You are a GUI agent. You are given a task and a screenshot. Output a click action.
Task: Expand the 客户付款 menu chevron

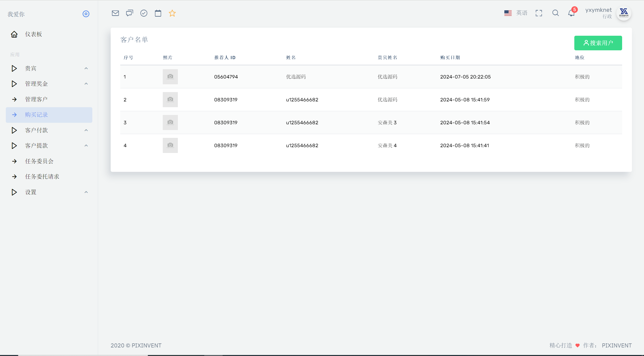(86, 130)
